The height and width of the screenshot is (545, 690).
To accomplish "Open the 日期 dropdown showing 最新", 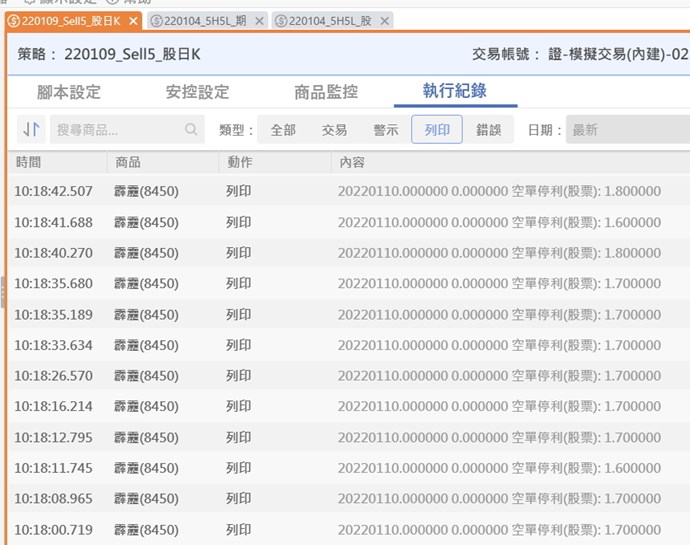I will pyautogui.click(x=627, y=130).
